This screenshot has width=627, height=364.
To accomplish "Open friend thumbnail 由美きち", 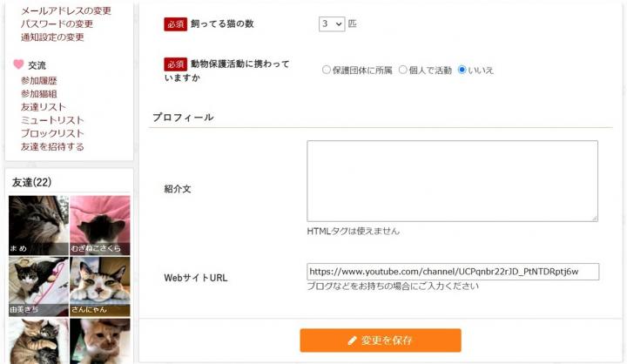I will pos(38,286).
